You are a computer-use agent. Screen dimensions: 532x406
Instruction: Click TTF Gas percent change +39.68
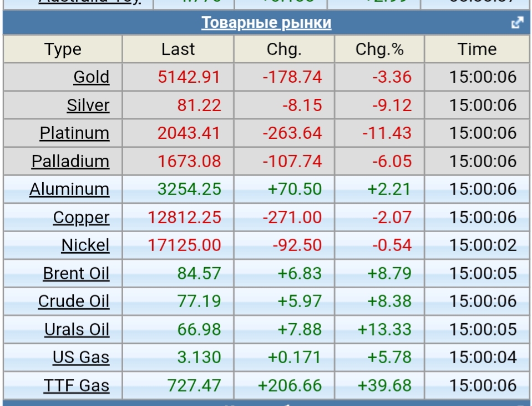(384, 385)
